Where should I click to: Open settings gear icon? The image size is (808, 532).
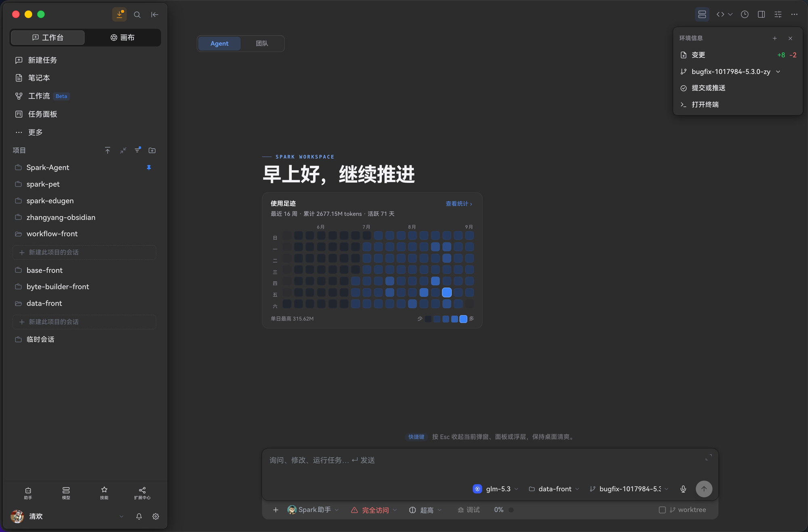tap(156, 516)
